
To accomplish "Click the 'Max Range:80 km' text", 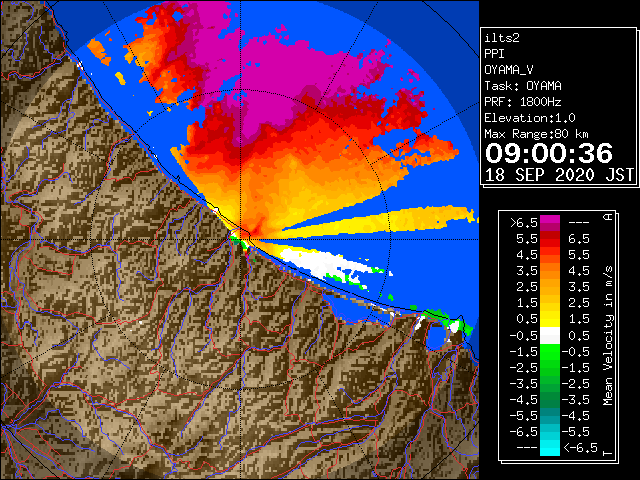I will pos(536,134).
